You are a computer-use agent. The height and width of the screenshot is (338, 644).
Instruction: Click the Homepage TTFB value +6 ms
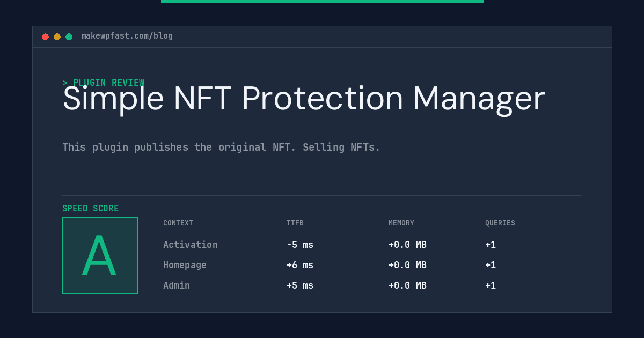pos(300,265)
